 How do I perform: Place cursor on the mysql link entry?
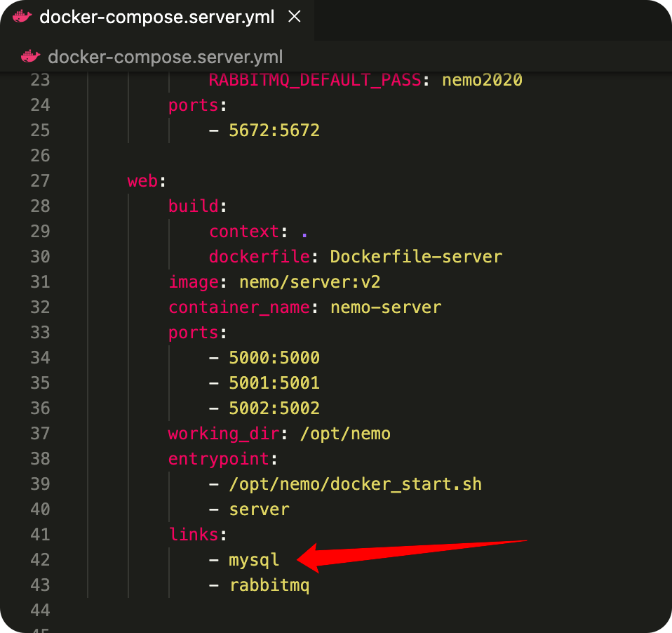click(254, 559)
